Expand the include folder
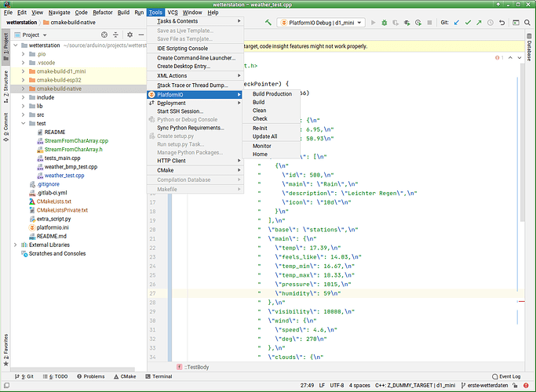Viewport: 536px width, 392px height. pos(23,97)
